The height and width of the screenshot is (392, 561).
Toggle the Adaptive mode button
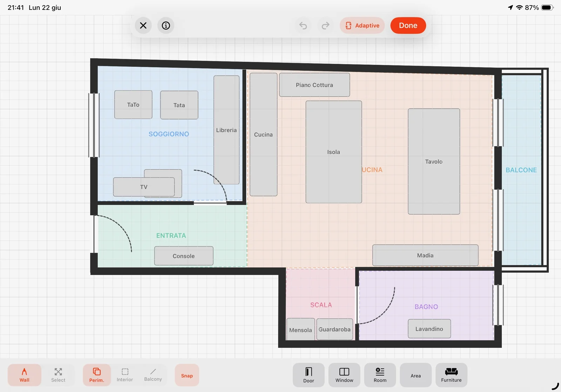tap(362, 26)
